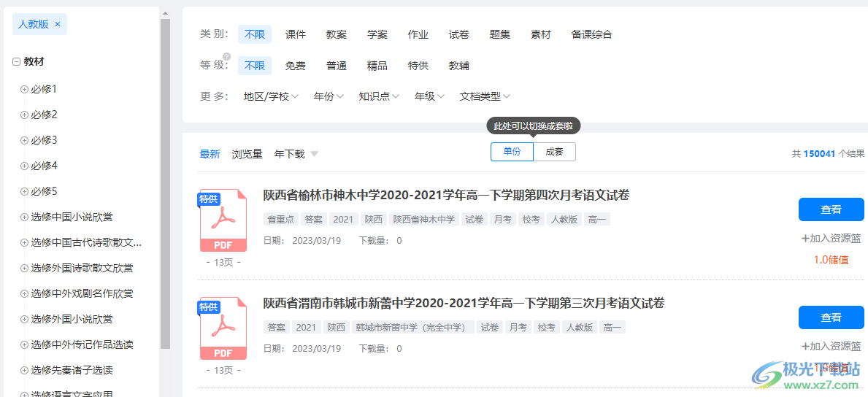Select 必修3 in the textbook tree

[44, 140]
